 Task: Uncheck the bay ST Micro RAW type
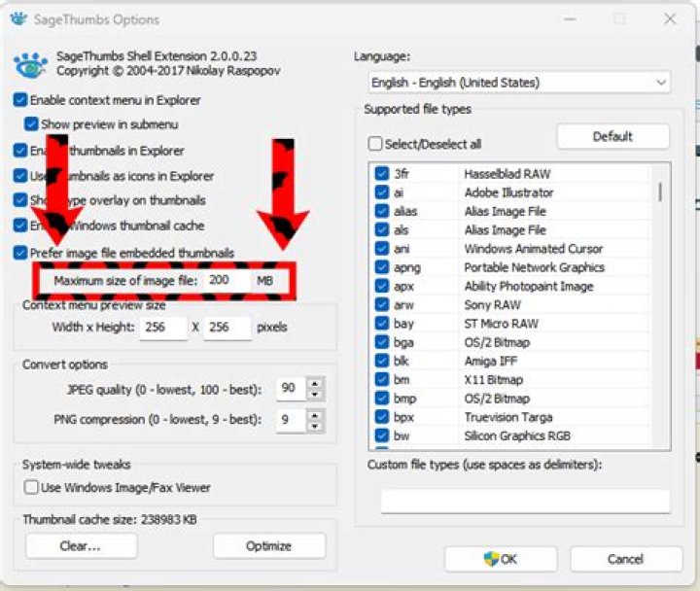click(x=382, y=323)
